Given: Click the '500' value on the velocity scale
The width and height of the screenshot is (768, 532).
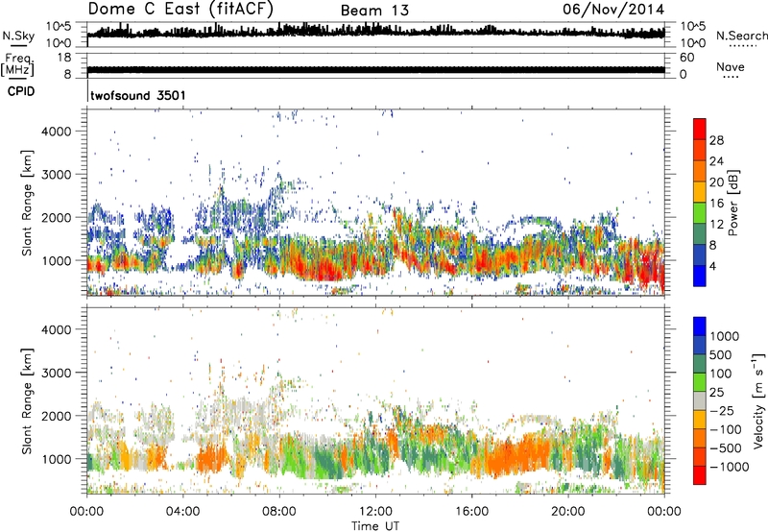Looking at the screenshot, I should click(x=721, y=355).
